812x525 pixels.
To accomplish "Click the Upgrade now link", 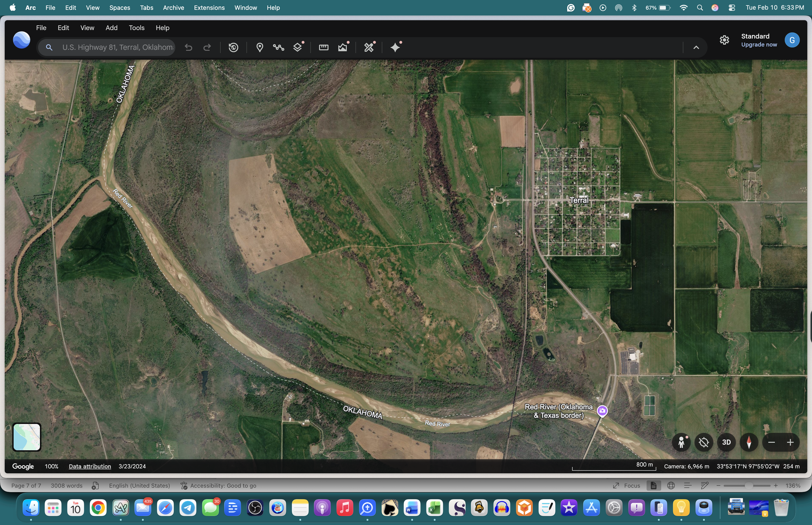I will tap(758, 45).
